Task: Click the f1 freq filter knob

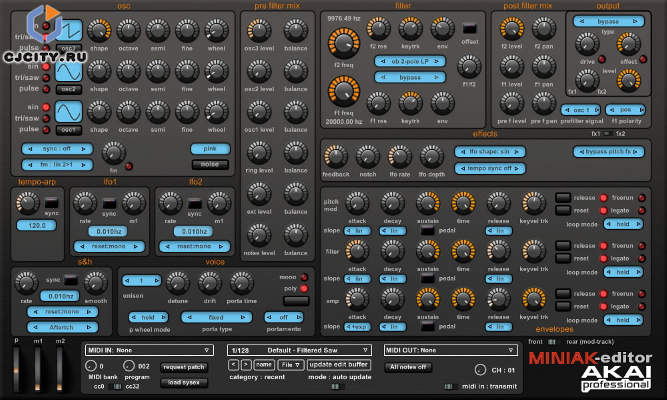Action: (344, 91)
